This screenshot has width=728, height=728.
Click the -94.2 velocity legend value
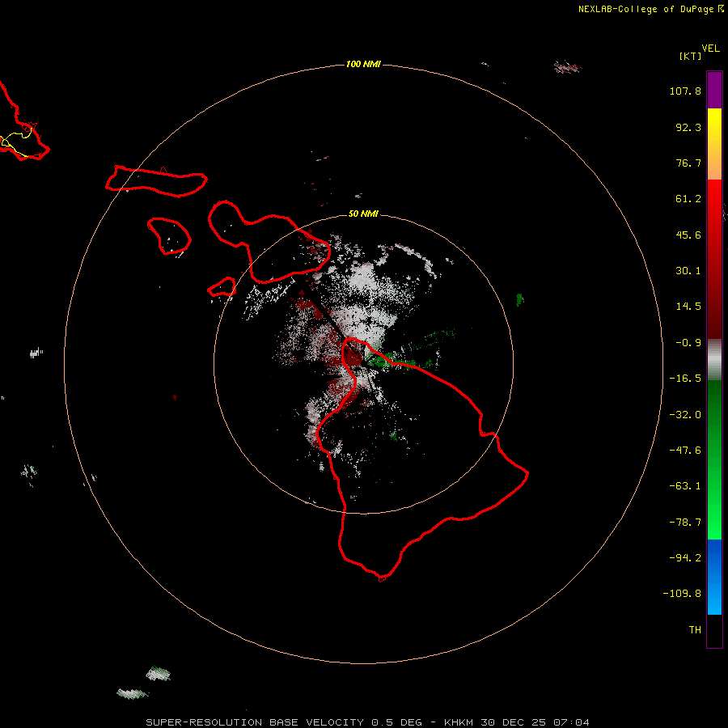(x=685, y=558)
